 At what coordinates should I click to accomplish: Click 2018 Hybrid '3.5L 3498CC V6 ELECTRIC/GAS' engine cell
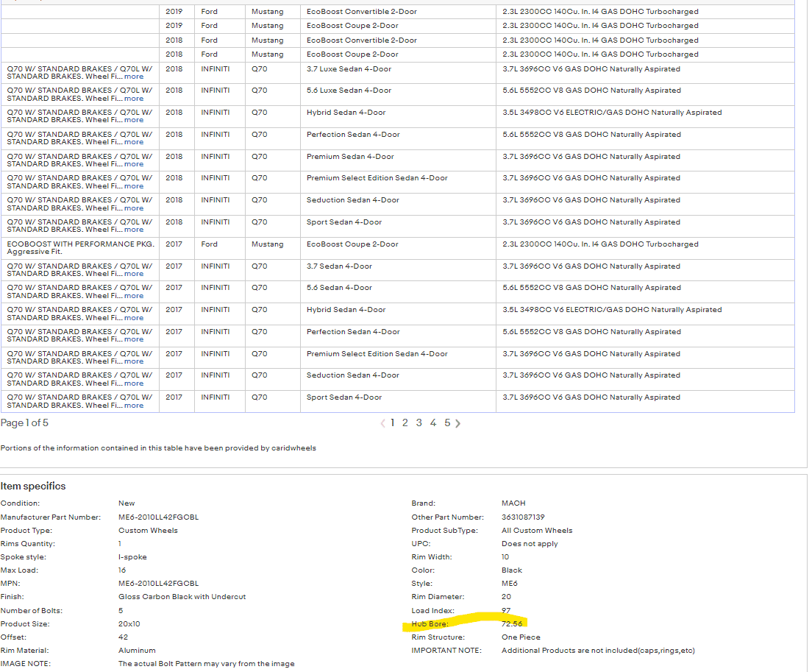pyautogui.click(x=612, y=113)
